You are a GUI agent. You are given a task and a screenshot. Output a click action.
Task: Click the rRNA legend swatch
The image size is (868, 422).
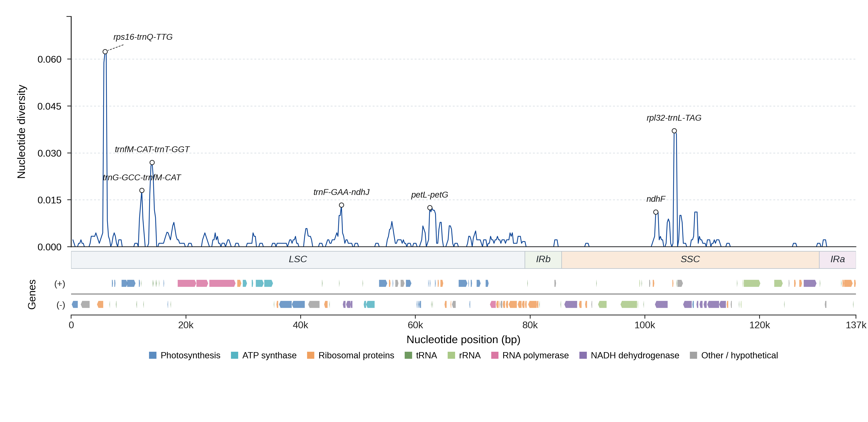(451, 355)
